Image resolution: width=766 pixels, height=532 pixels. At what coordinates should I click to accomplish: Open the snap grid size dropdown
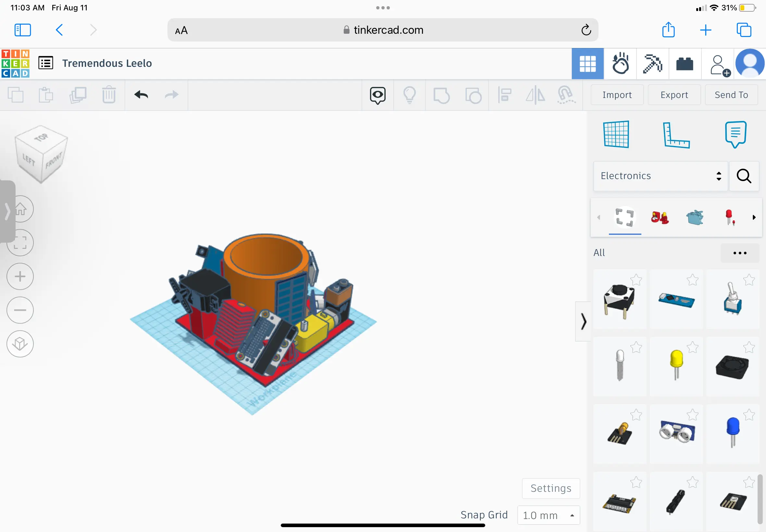click(x=548, y=515)
